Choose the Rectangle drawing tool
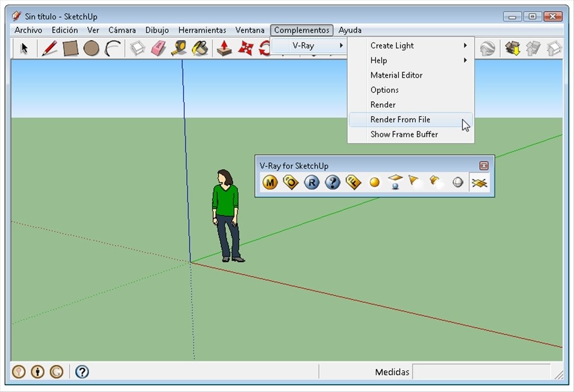 point(70,48)
